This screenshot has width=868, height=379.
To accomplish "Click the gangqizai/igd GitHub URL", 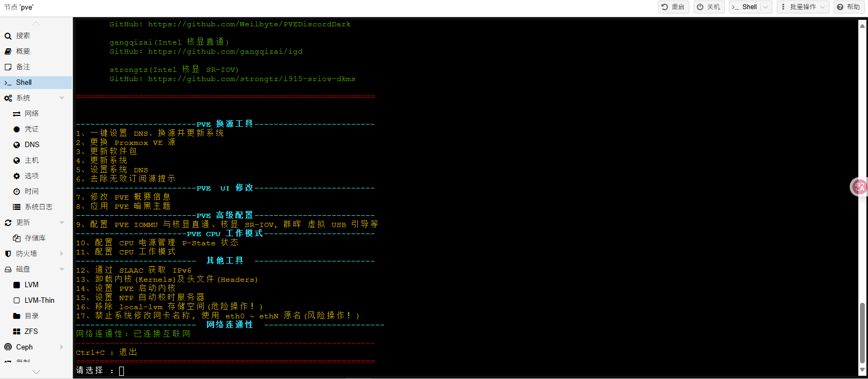I will click(225, 52).
